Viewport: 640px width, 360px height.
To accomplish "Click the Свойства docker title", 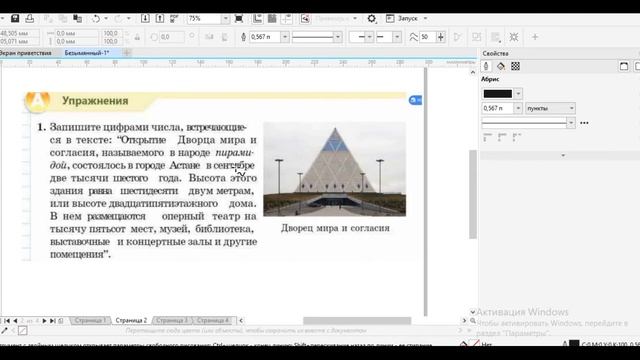I will (x=495, y=53).
